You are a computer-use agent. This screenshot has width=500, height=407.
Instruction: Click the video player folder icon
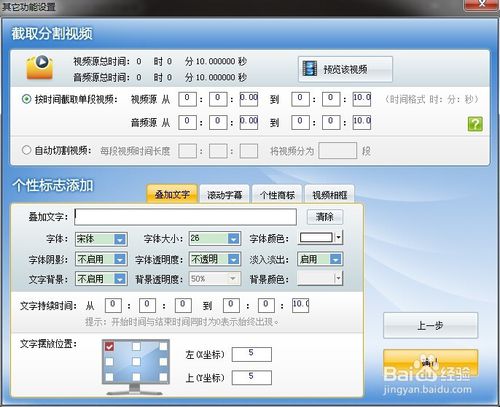coord(40,67)
